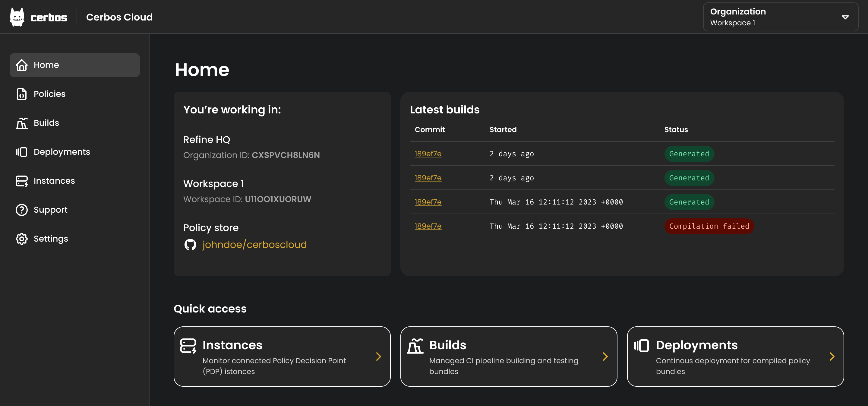Click the Settings gear icon
The width and height of the screenshot is (868, 406).
click(x=22, y=239)
